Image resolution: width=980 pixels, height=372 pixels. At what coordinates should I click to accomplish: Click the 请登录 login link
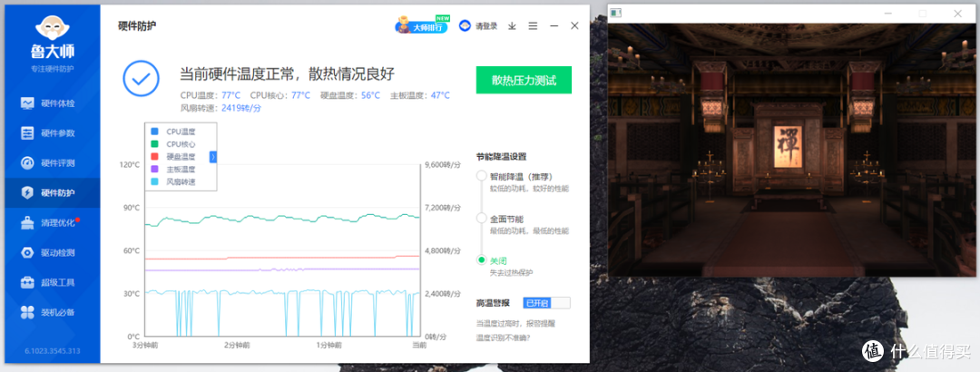486,26
